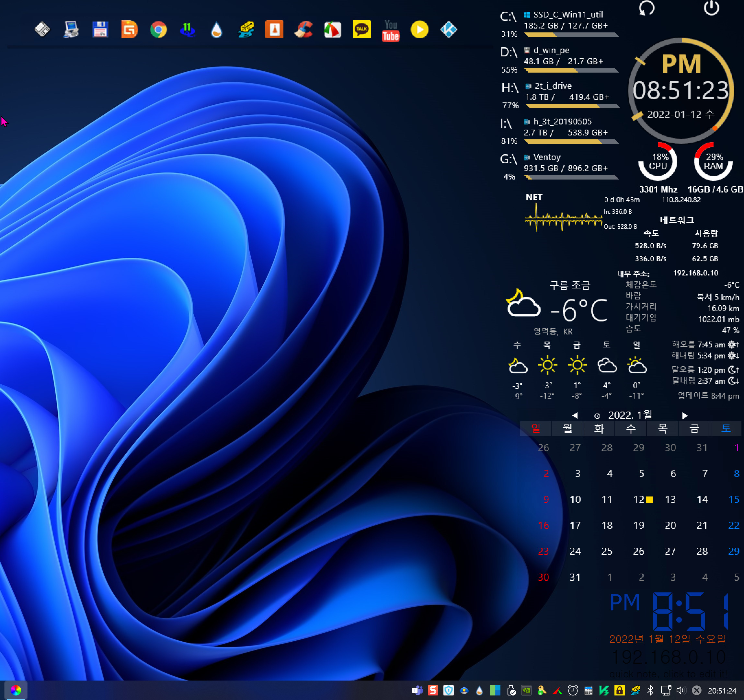Open the alarm clock tray icon
Screen dimensions: 744x700
(x=573, y=690)
